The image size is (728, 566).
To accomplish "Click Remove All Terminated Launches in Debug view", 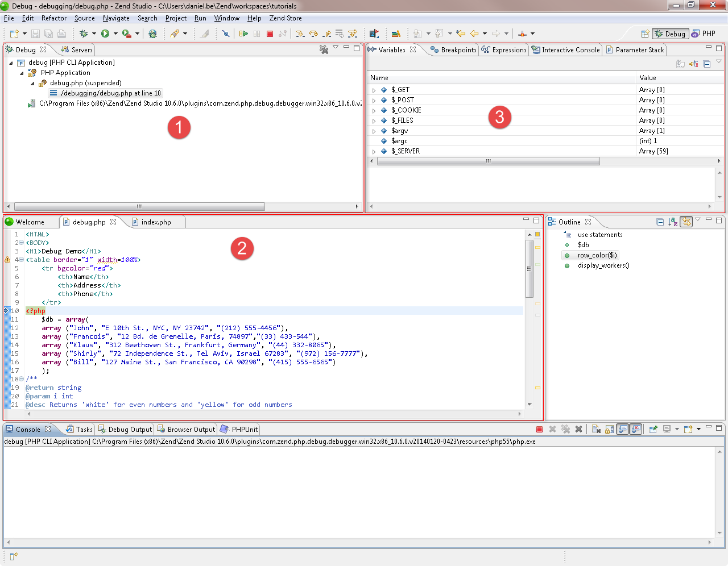I will (x=324, y=49).
